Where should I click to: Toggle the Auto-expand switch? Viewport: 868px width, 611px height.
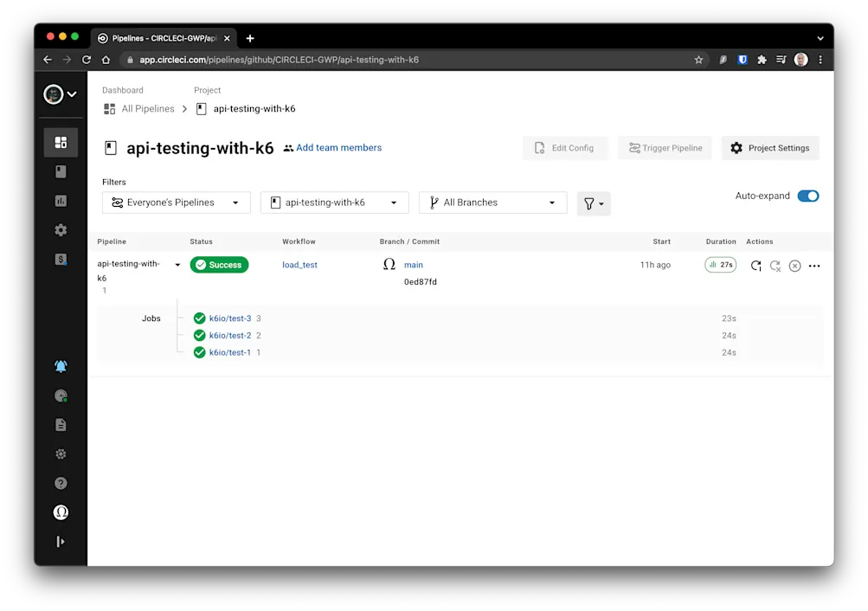(x=807, y=196)
